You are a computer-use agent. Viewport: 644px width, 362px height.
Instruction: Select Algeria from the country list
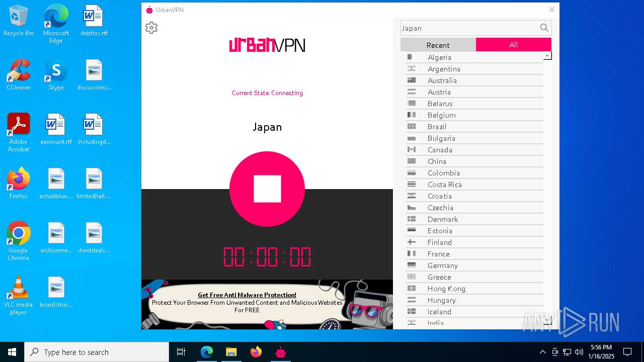coord(474,57)
